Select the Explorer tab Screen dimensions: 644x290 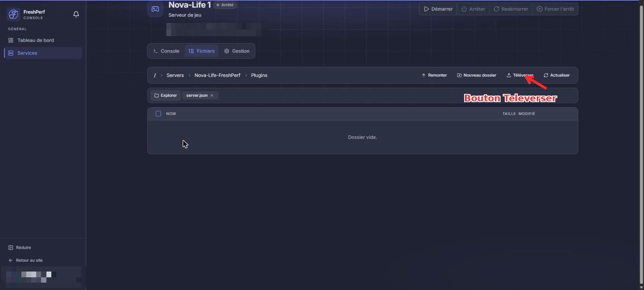pyautogui.click(x=165, y=96)
